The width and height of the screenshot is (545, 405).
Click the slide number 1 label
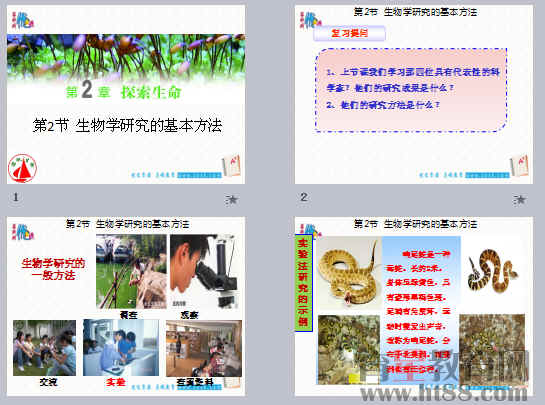click(16, 197)
